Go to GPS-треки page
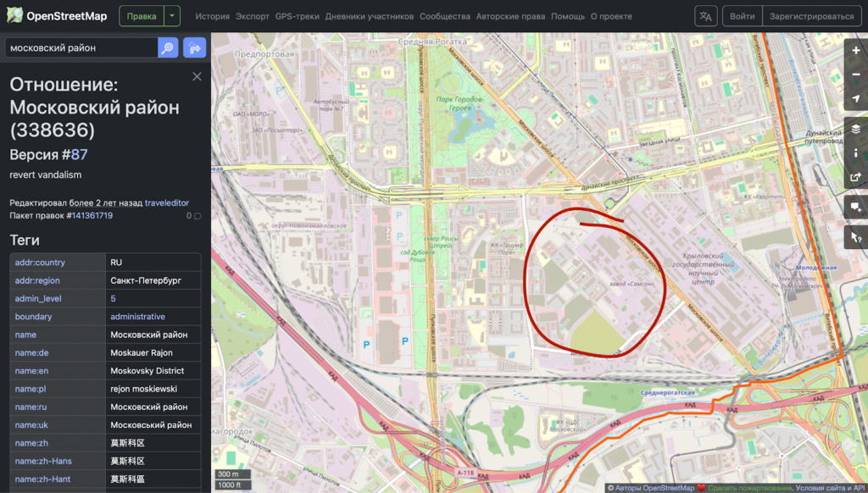The image size is (868, 493). [297, 16]
